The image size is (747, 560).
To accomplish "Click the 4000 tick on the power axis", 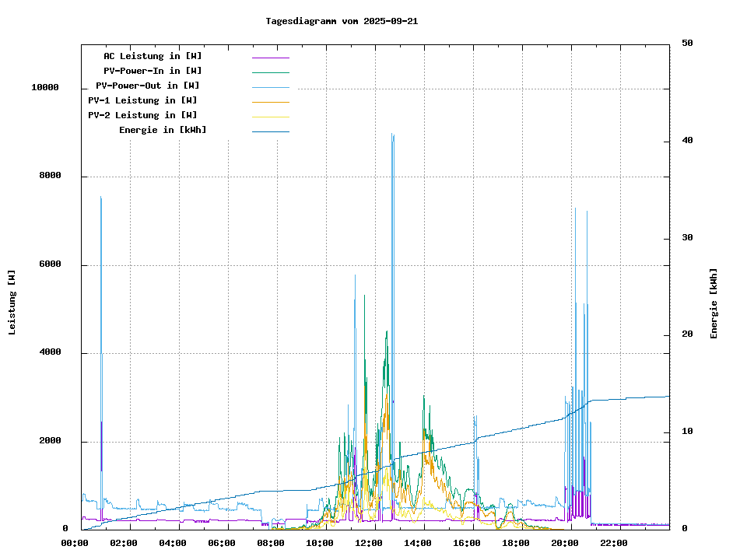I will pyautogui.click(x=50, y=353).
